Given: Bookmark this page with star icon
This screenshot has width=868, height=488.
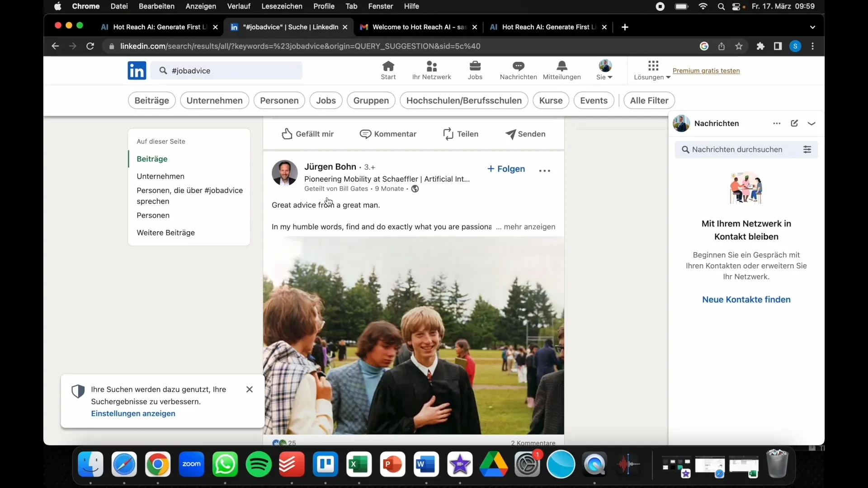Looking at the screenshot, I should click(x=739, y=46).
